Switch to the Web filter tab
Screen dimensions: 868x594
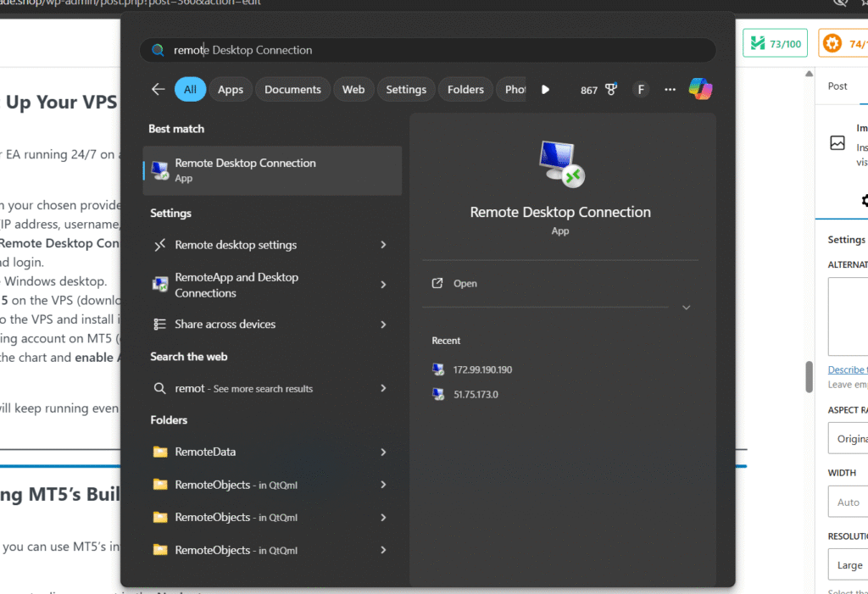click(353, 89)
